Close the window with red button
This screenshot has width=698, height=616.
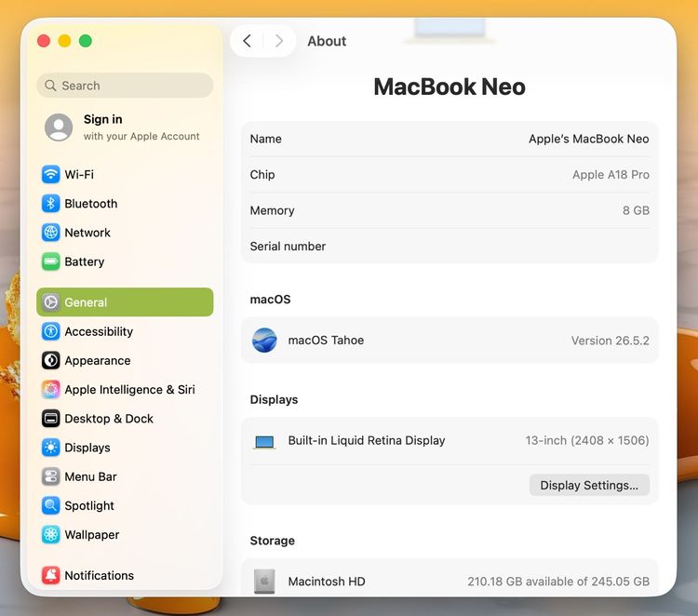click(44, 41)
